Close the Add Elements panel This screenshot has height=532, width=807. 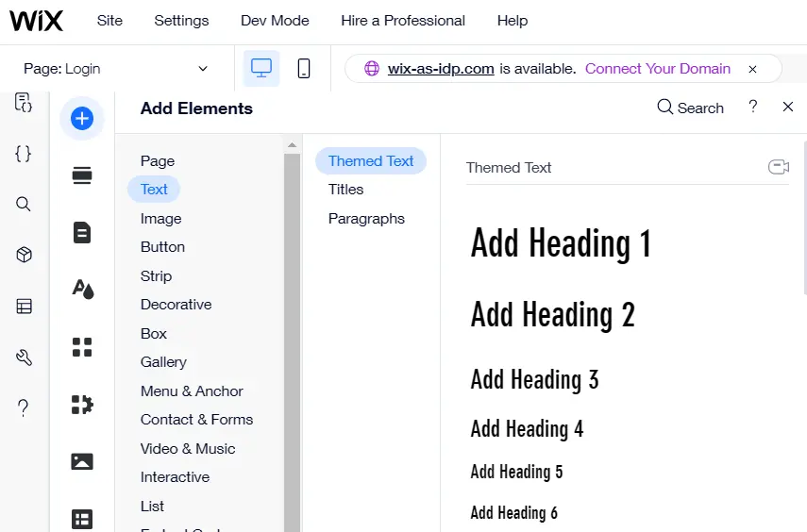click(788, 107)
